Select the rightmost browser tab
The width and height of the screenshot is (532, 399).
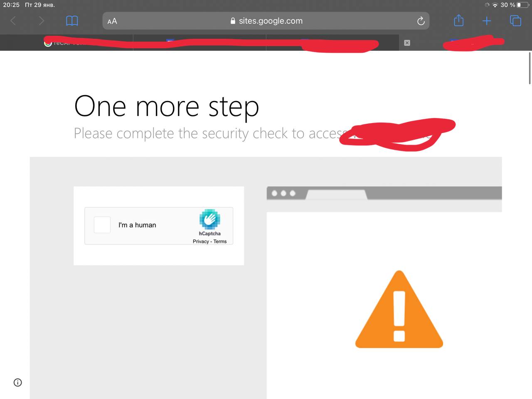465,43
